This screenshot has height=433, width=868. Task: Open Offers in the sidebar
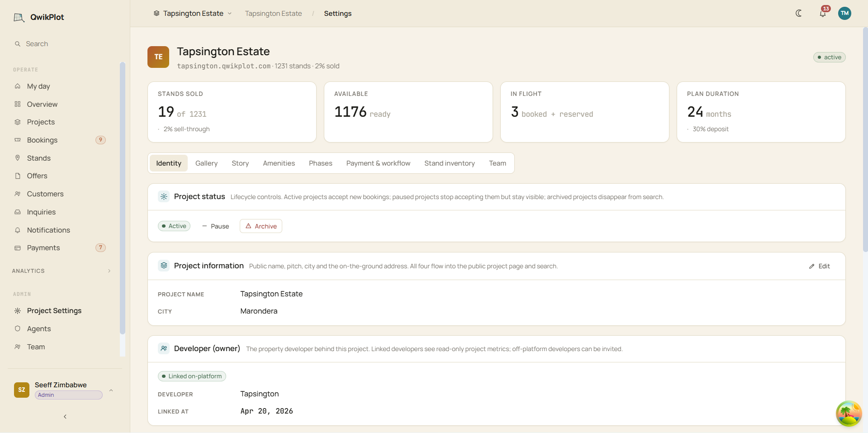tap(62, 176)
